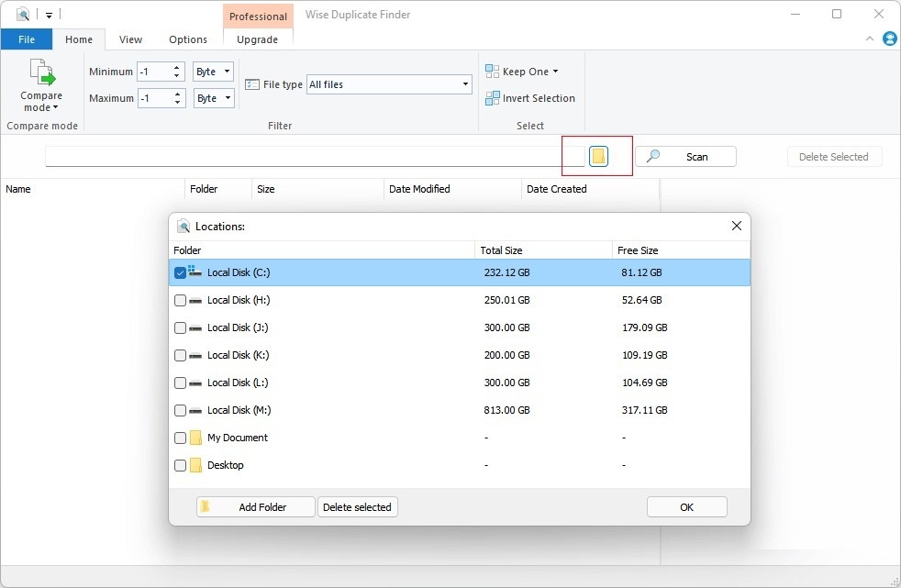Image resolution: width=901 pixels, height=588 pixels.
Task: Switch to the View ribbon tab
Action: pos(130,39)
